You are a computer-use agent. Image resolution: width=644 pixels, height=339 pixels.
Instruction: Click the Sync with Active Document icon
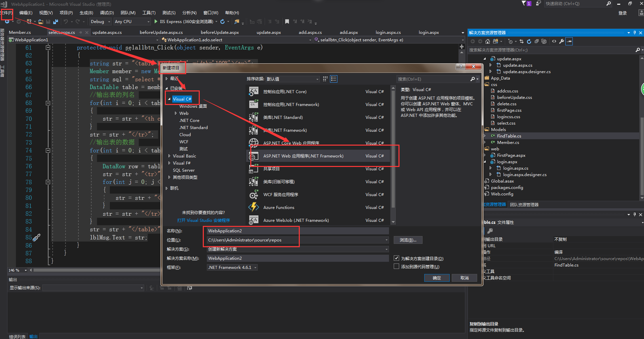click(x=522, y=41)
